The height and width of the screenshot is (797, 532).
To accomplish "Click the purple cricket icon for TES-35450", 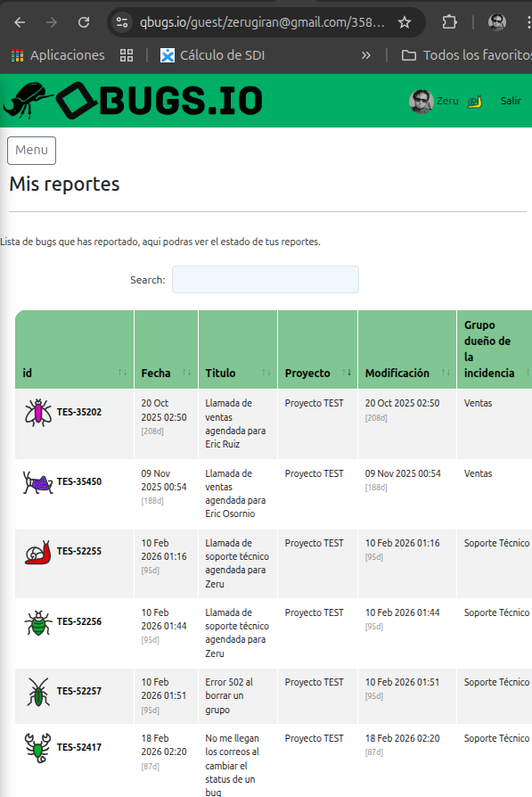I will [38, 482].
